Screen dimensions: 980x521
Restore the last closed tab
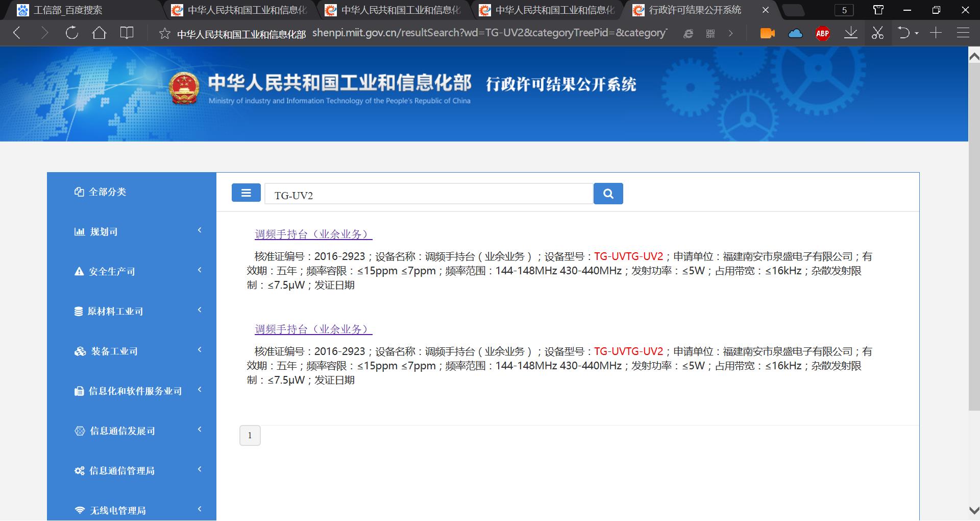[x=903, y=33]
